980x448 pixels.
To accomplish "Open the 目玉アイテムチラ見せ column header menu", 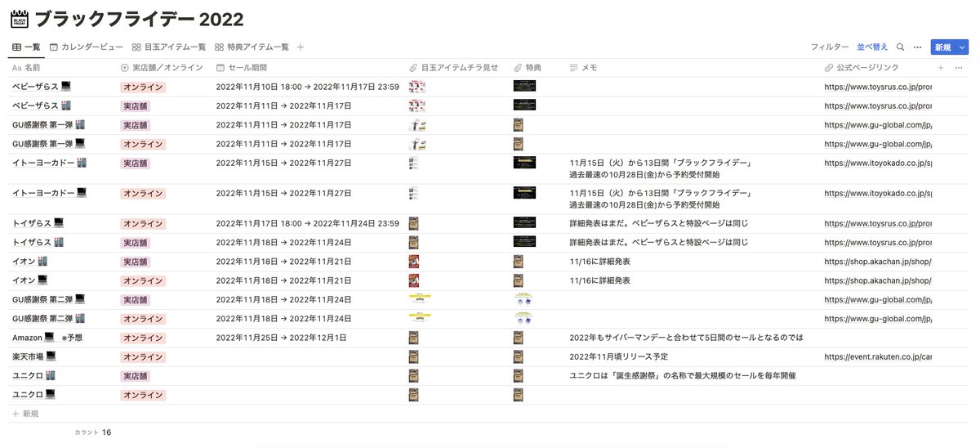I will coord(455,68).
